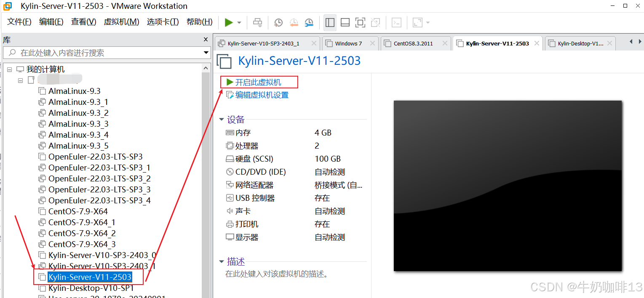Toggle the library sidebar view icon

[x=330, y=22]
